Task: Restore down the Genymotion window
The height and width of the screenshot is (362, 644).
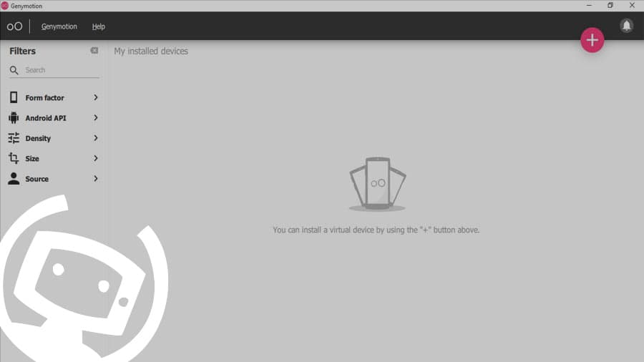Action: 610,5
